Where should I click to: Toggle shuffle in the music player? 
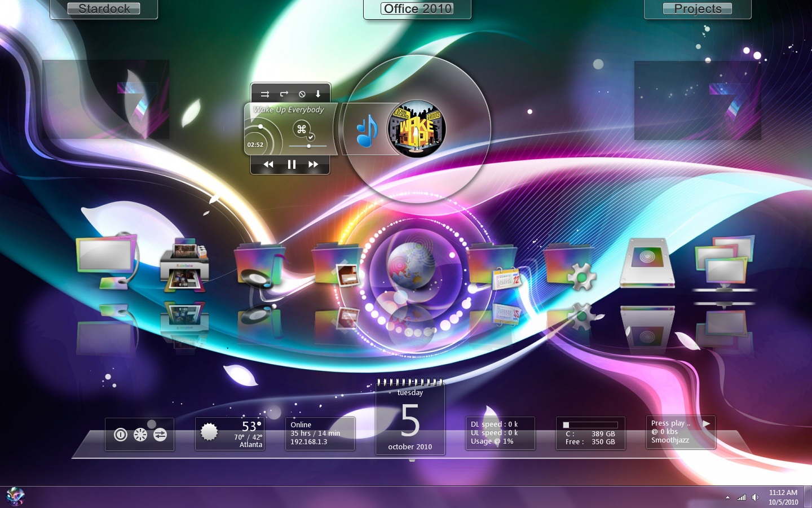(264, 94)
